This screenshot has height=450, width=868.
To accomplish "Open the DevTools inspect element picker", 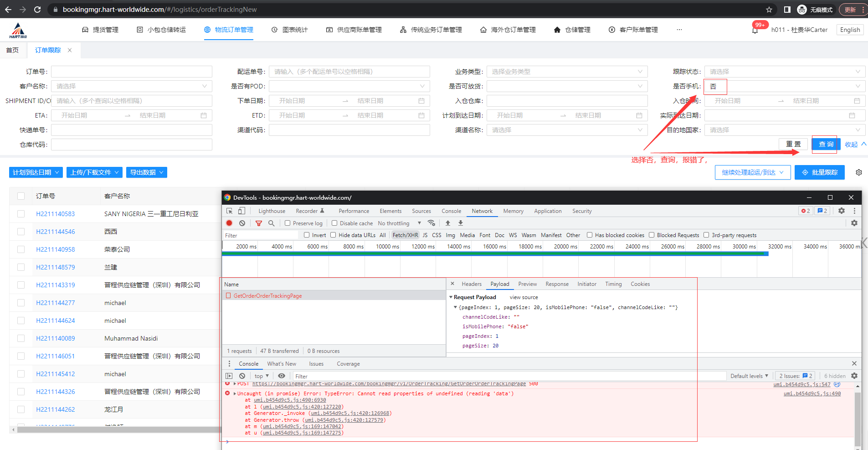I will (x=230, y=211).
